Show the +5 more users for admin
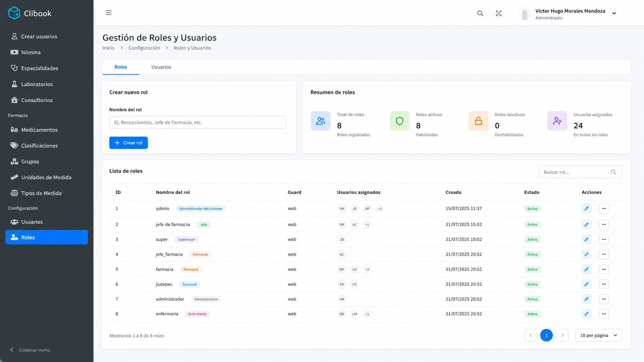 pyautogui.click(x=380, y=209)
